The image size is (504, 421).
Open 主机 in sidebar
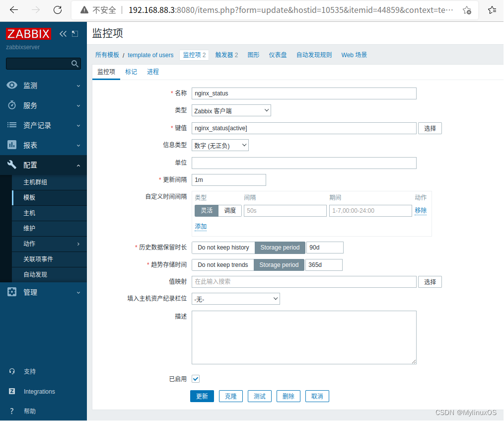[50, 213]
